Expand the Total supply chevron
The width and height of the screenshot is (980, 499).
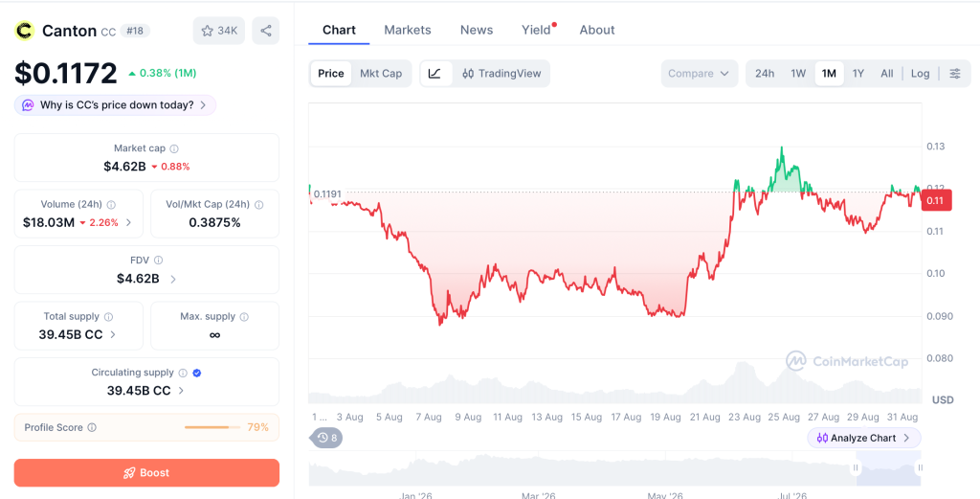[x=113, y=334]
